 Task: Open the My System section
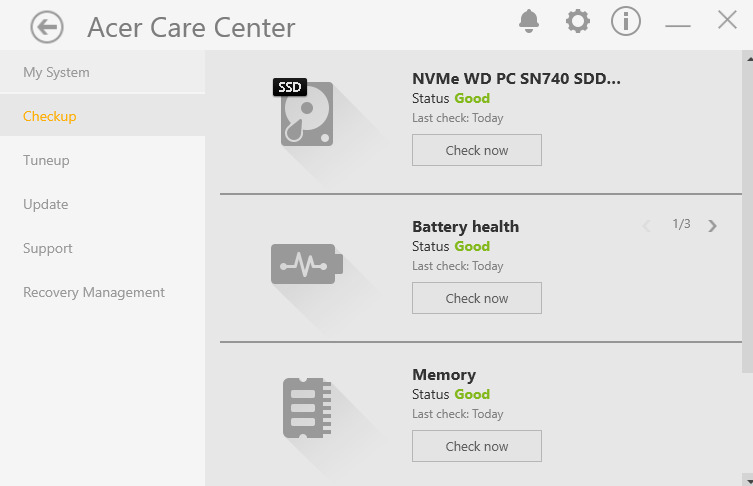(56, 72)
